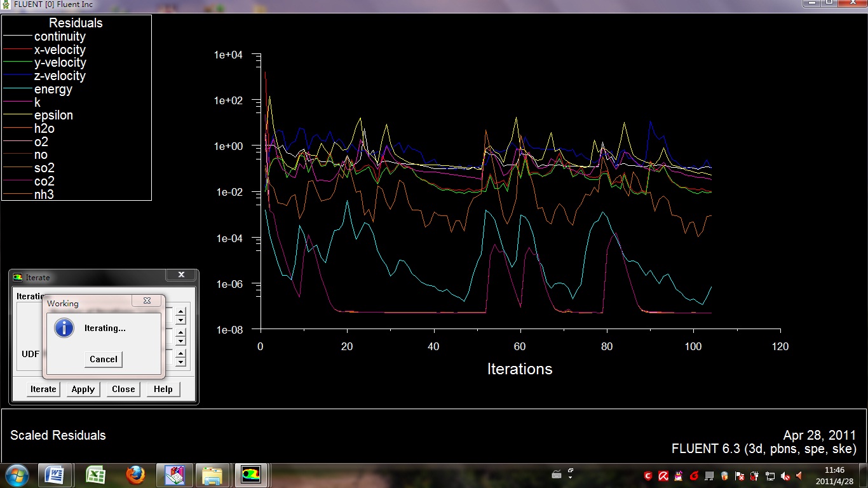Open the Windows Explorer folder icon
868x488 pixels.
click(212, 475)
